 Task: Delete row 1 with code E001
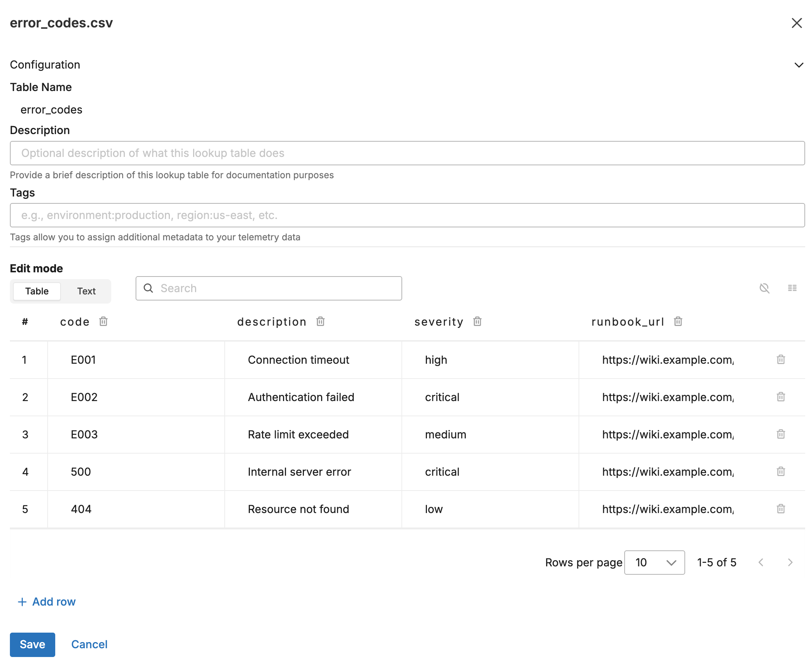coord(781,360)
